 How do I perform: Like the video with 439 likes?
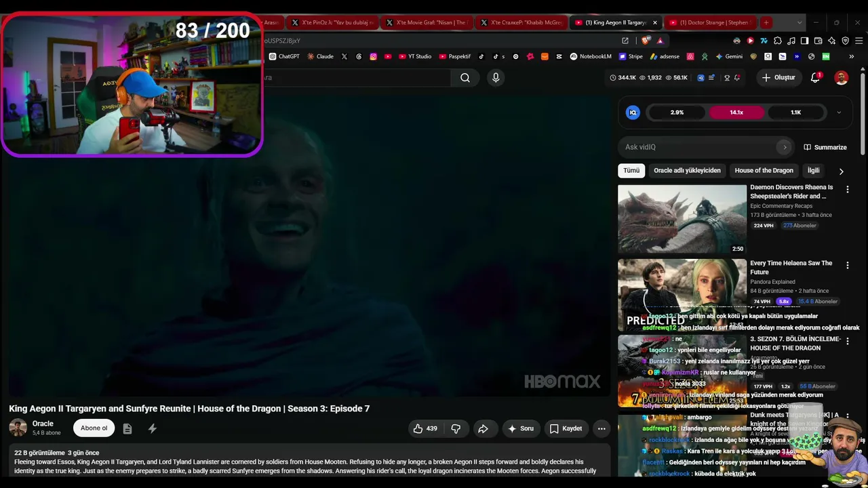[426, 428]
